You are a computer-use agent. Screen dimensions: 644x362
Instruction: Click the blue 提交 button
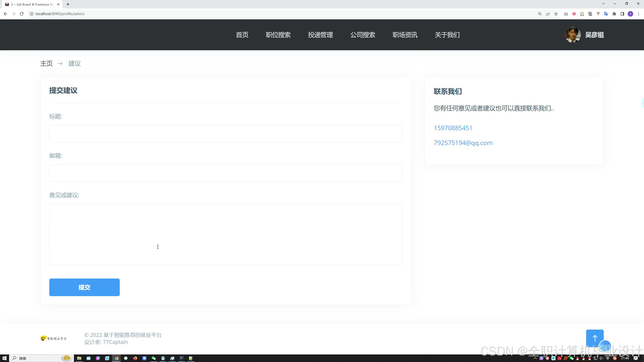84,287
